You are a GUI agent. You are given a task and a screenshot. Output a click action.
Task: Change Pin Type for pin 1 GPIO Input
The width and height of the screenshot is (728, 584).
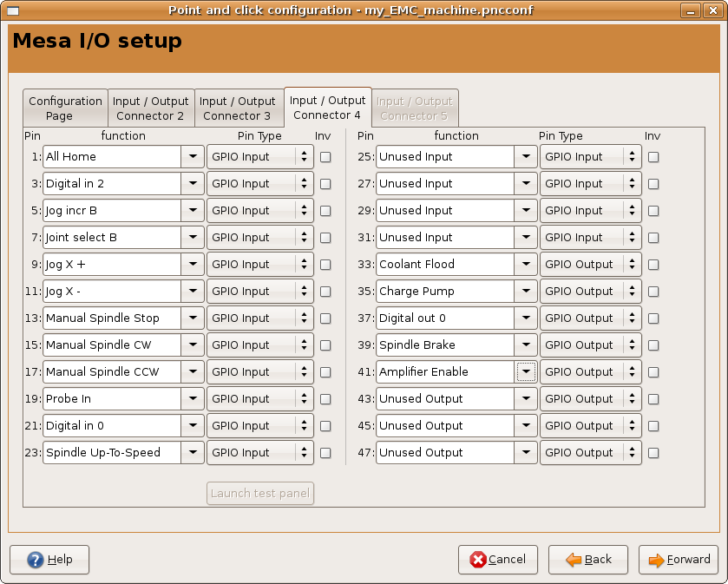260,156
